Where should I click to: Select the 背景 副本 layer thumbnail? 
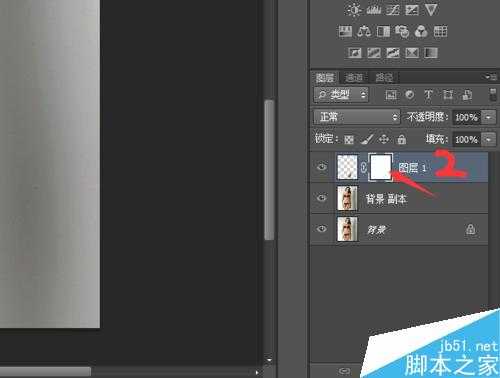(x=347, y=198)
